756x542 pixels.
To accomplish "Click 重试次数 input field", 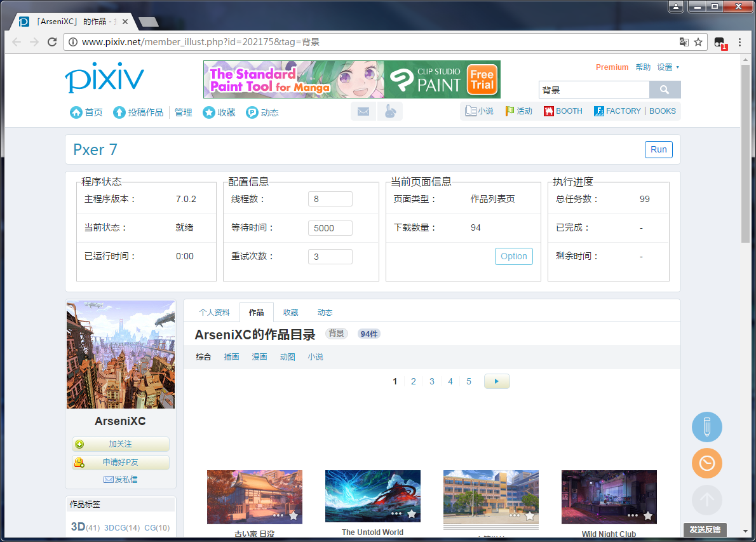I will pyautogui.click(x=330, y=257).
